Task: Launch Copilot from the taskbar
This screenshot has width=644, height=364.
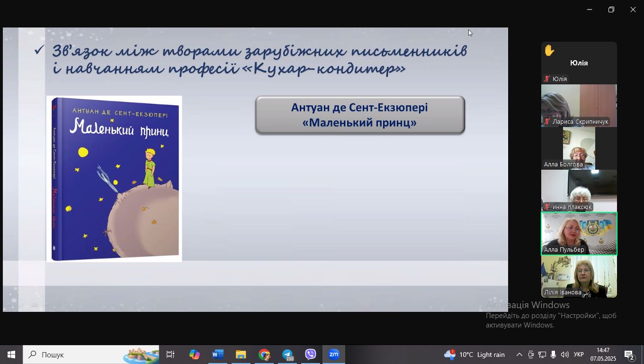Action: point(195,355)
